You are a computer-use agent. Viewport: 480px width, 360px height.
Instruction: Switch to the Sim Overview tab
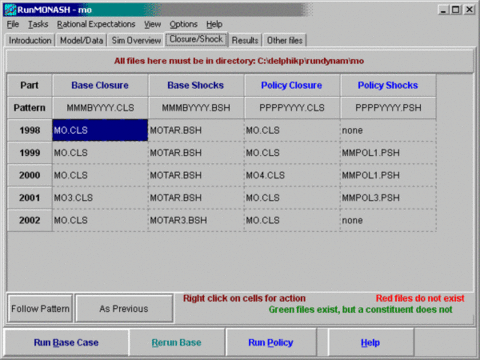[x=136, y=40]
